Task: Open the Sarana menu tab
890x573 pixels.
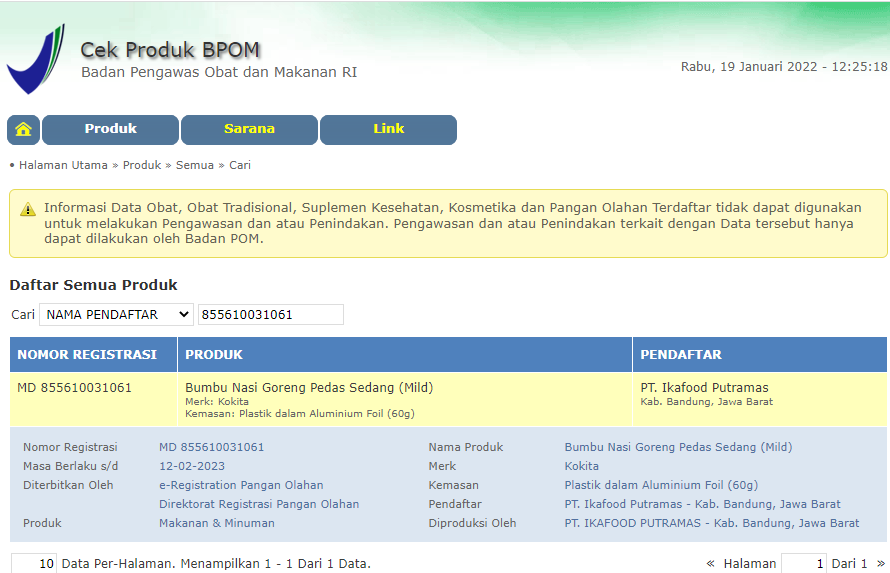Action: coord(249,130)
